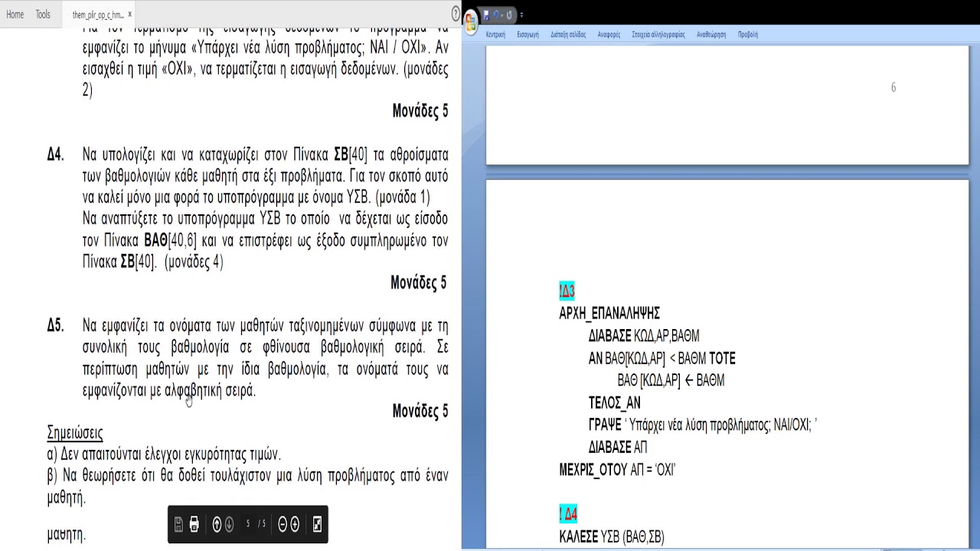Click the help question mark icon

pos(456,13)
